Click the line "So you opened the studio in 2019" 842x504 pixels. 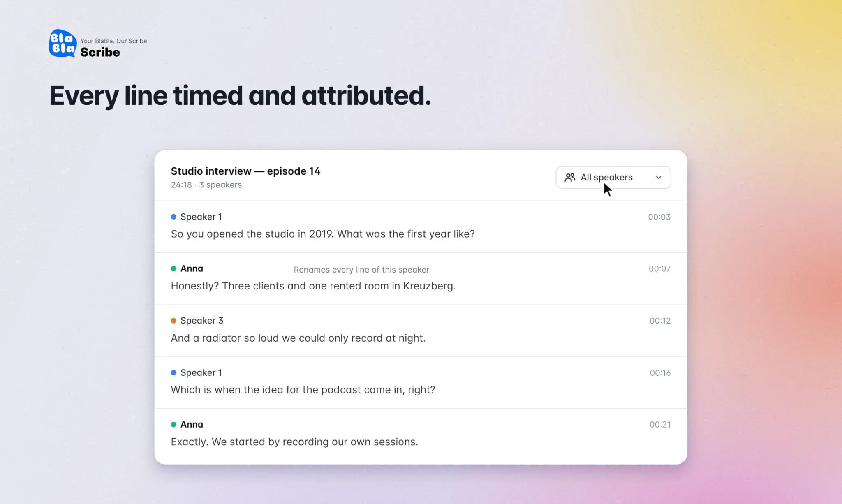tap(323, 234)
